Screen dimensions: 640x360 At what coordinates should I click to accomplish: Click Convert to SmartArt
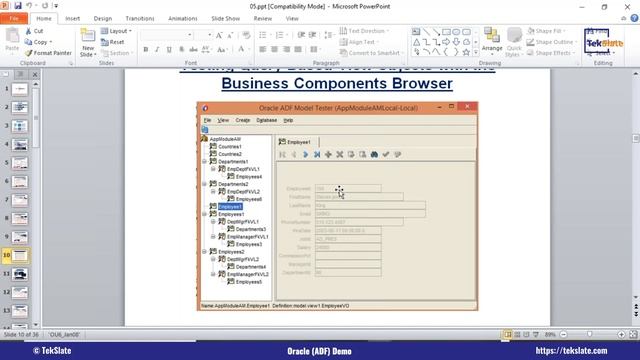pos(371,53)
